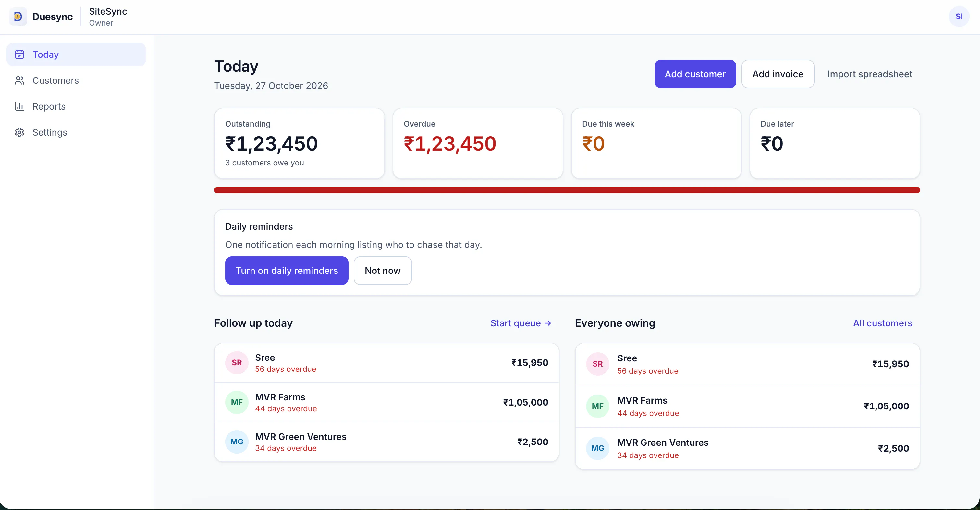The width and height of the screenshot is (980, 510).
Task: Open MVR Farms name in Follow up today
Action: coord(280,397)
